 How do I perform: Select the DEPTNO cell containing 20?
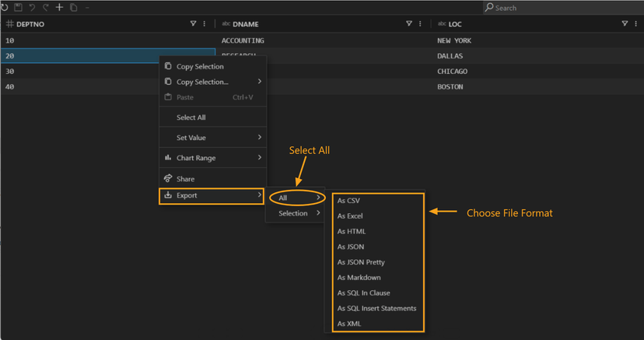108,56
